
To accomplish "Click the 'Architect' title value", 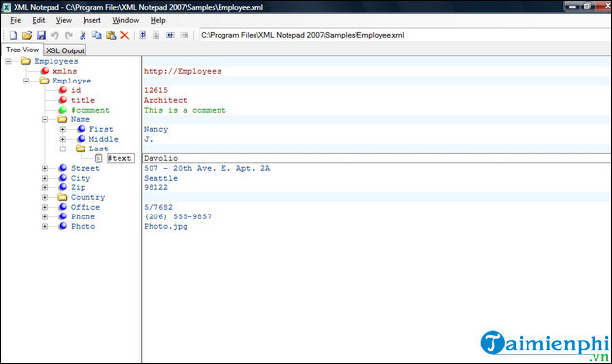I will [x=165, y=100].
